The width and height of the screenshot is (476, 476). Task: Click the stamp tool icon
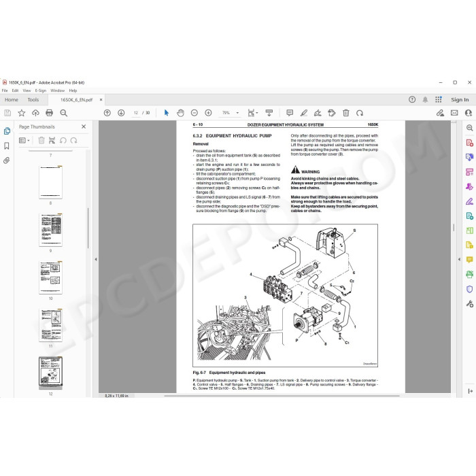[x=332, y=113]
